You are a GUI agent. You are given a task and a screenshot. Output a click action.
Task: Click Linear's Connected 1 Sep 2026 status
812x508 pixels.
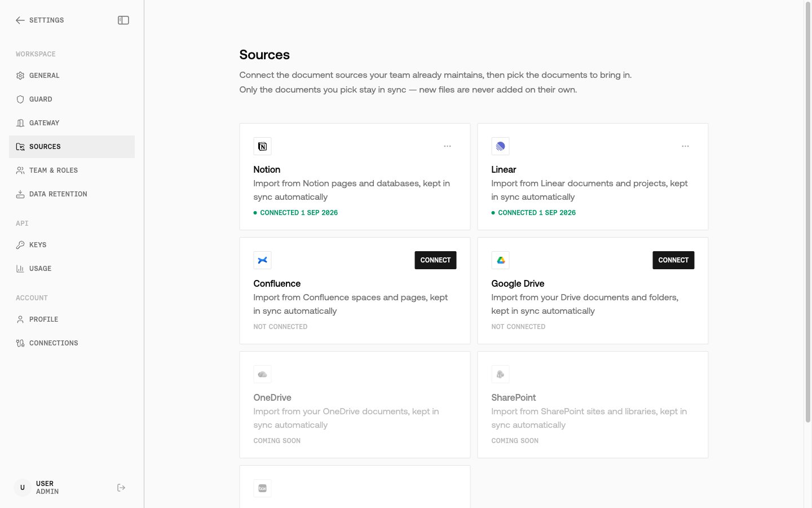pyautogui.click(x=533, y=213)
